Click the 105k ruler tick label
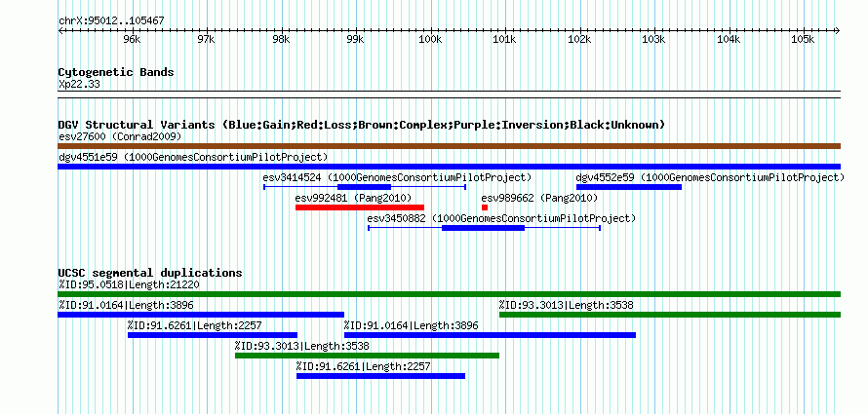Screen dimensions: 868x414 click(803, 40)
